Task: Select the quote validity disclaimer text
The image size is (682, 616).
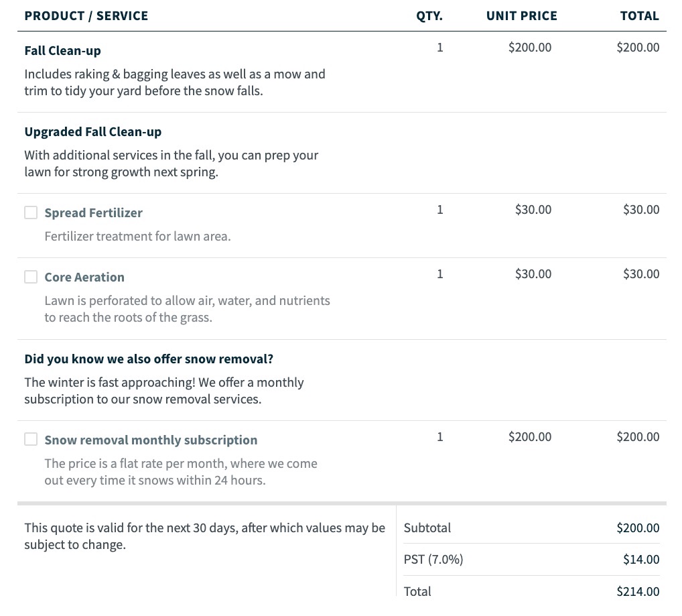Action: (204, 536)
